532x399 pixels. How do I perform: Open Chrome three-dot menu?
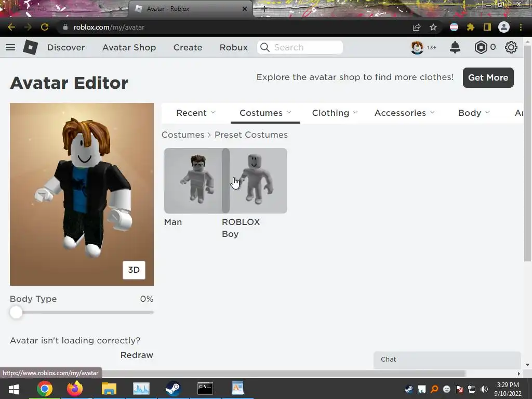[x=521, y=27]
